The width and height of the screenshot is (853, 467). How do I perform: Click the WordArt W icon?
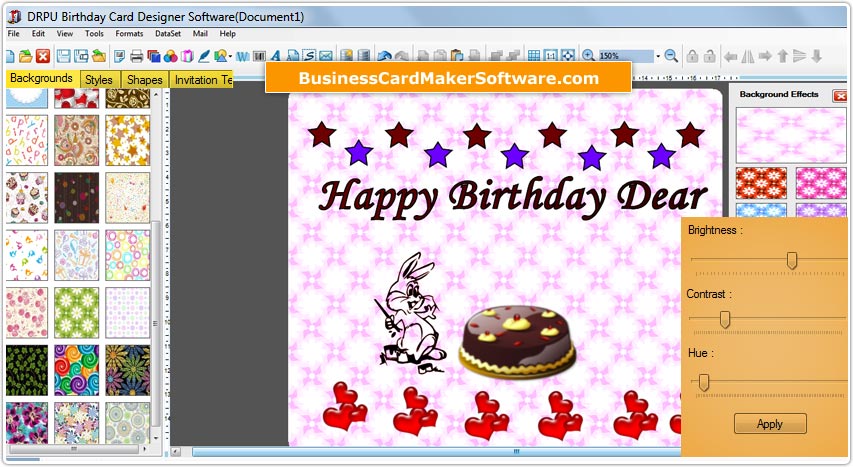(243, 56)
